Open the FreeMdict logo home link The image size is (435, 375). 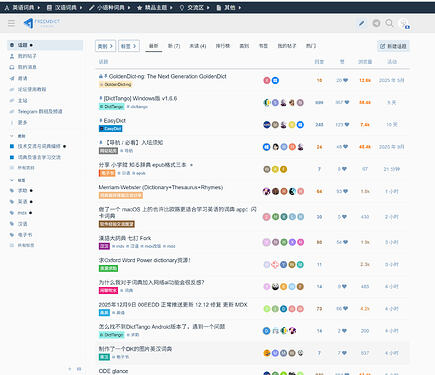[x=42, y=23]
